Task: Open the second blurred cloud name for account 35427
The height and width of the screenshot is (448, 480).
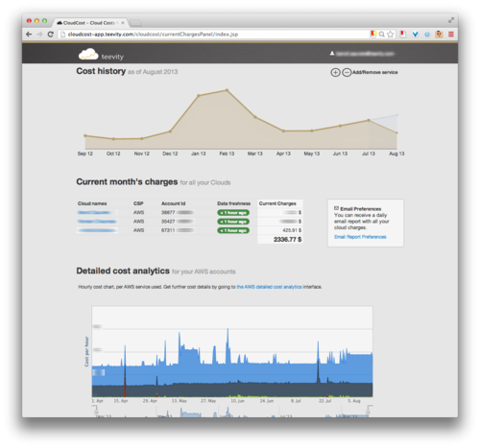Action: 97,222
